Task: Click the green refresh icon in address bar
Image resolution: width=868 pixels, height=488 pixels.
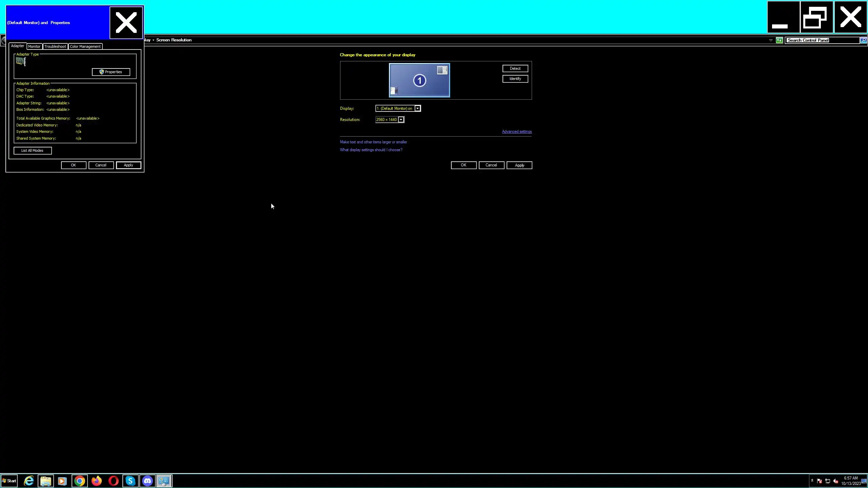Action: (779, 40)
